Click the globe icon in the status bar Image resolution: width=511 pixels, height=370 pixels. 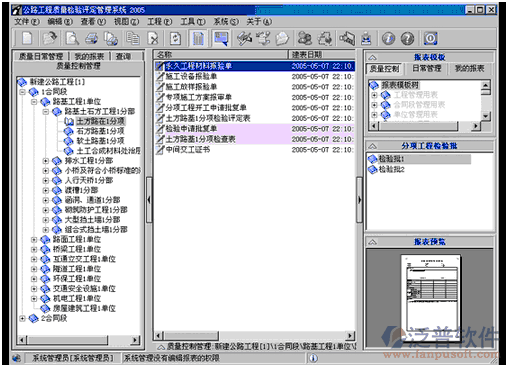(x=16, y=359)
